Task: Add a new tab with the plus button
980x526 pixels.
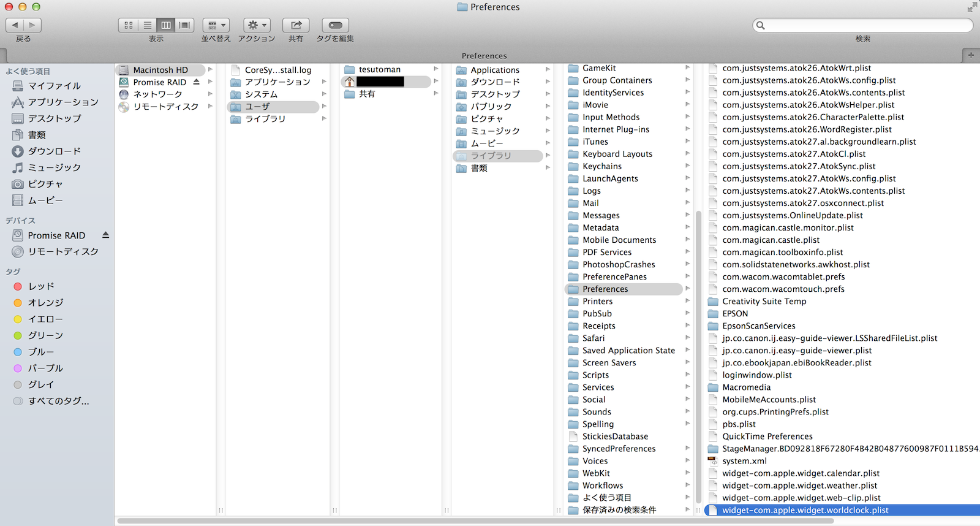Action: [x=971, y=55]
